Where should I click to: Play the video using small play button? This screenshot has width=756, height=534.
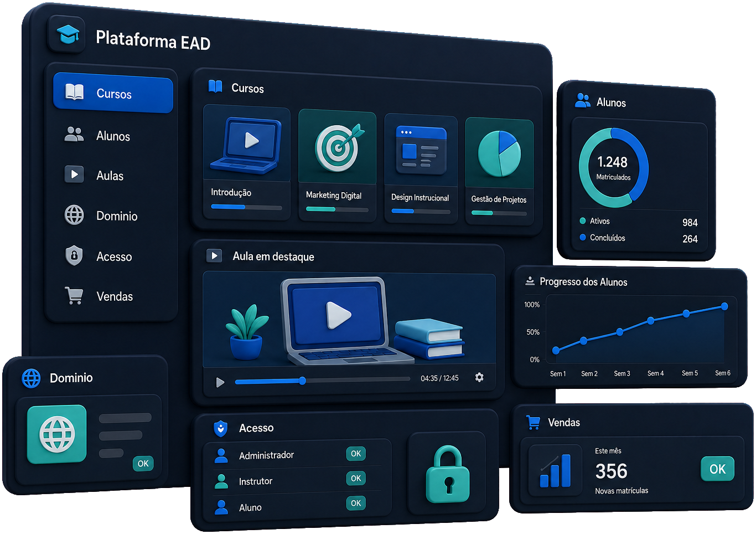click(220, 382)
